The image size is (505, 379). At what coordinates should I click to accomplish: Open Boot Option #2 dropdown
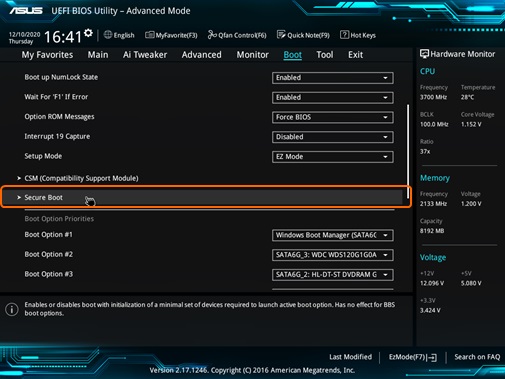point(333,255)
